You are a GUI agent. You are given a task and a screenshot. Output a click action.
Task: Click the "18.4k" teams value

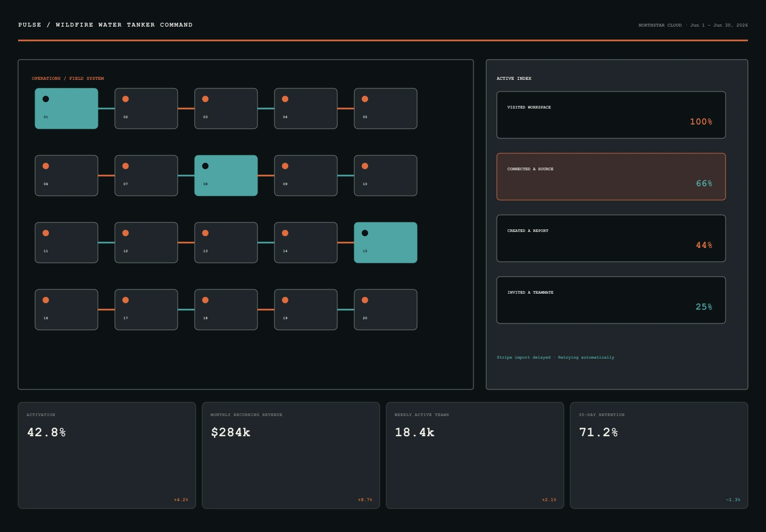[x=415, y=433]
